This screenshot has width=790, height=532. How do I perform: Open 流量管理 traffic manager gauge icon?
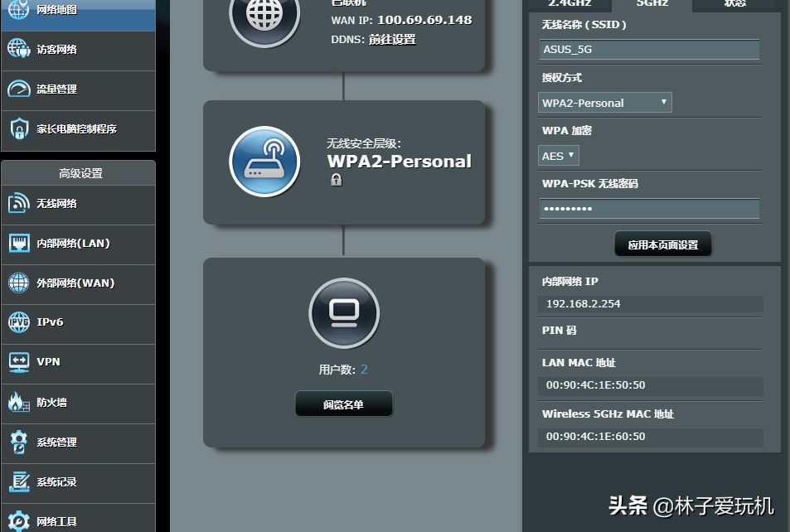tap(18, 89)
